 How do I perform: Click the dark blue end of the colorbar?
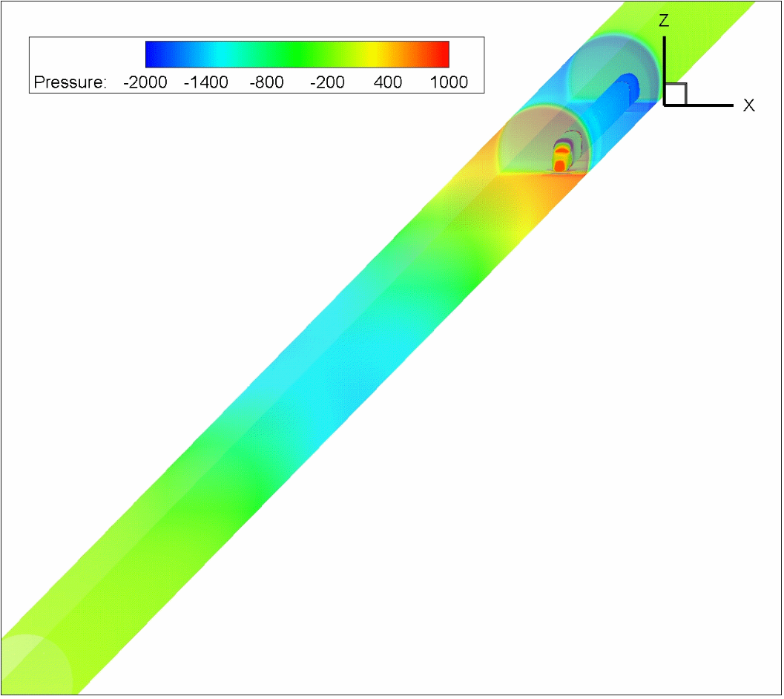tap(154, 54)
